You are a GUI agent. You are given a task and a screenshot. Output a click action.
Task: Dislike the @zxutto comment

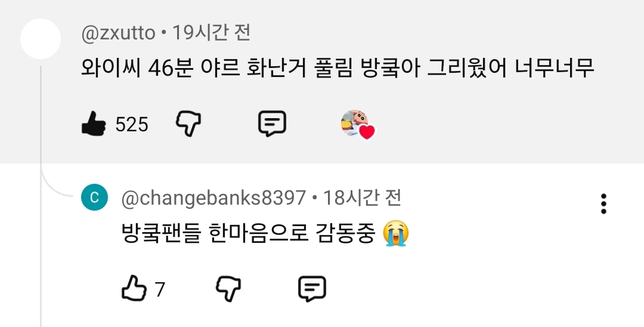pyautogui.click(x=188, y=124)
